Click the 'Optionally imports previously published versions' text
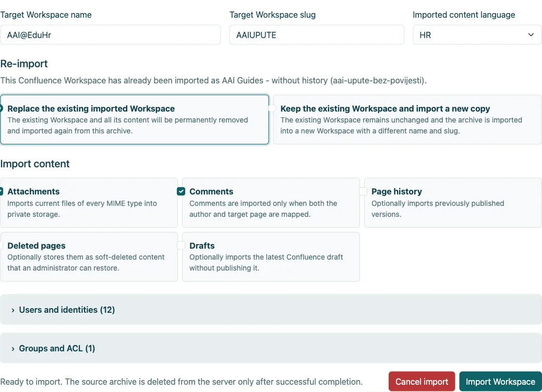 click(438, 209)
